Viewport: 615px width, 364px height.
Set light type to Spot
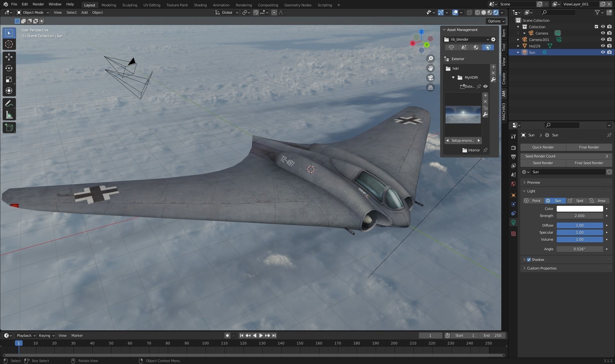click(x=577, y=201)
